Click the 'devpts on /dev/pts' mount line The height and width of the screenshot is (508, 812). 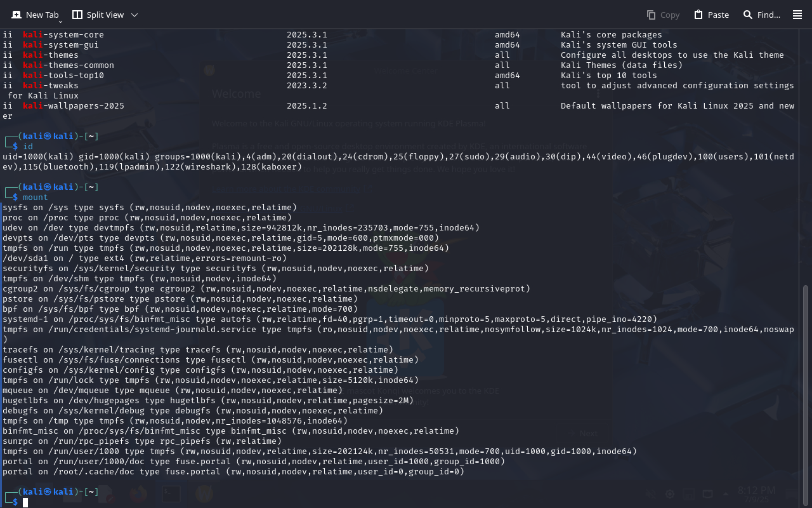point(221,238)
